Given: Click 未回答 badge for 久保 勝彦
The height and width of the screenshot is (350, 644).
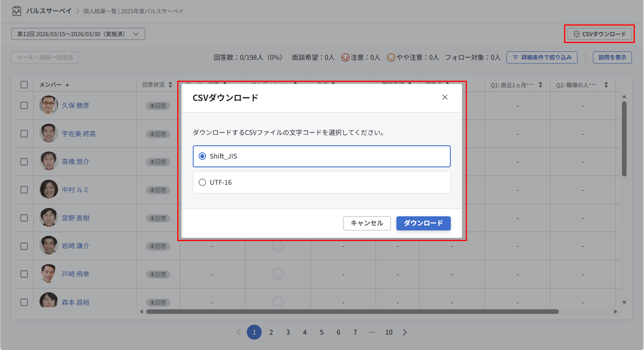Looking at the screenshot, I should [x=158, y=106].
